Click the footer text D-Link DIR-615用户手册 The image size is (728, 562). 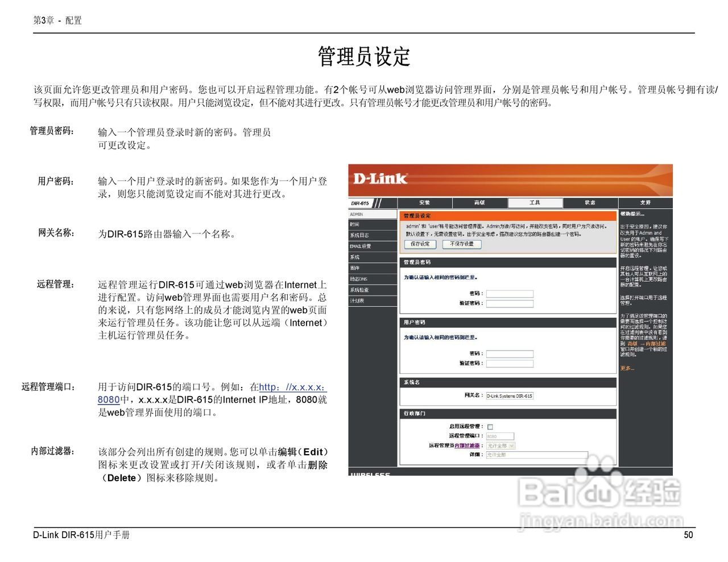tap(81, 535)
